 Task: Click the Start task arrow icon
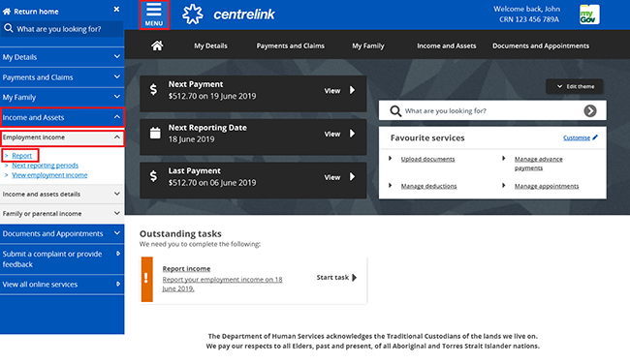354,277
